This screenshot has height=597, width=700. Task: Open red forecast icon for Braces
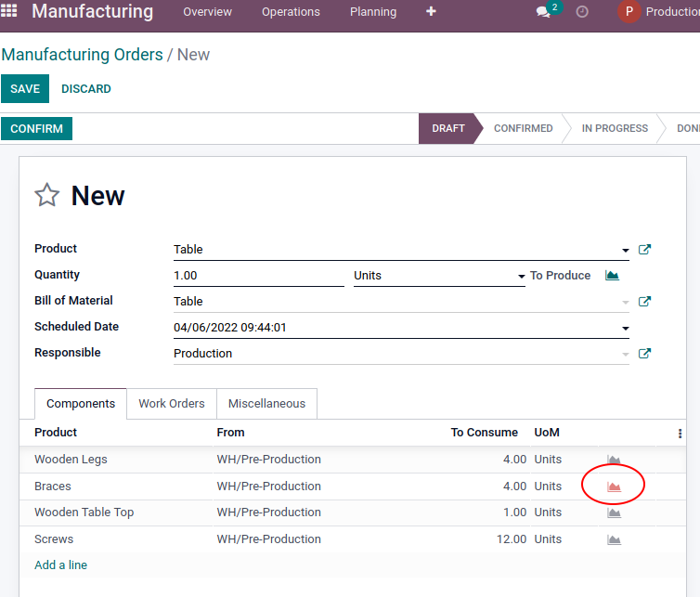pos(614,487)
